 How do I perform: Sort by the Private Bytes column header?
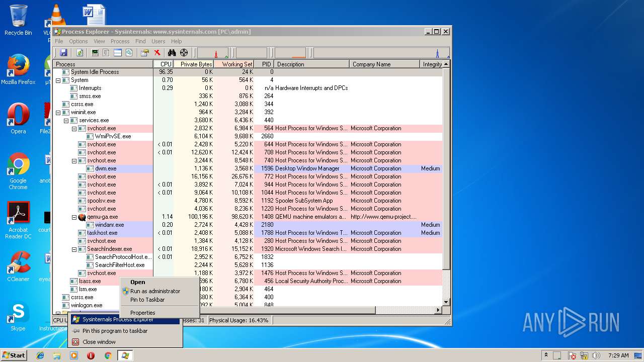194,64
